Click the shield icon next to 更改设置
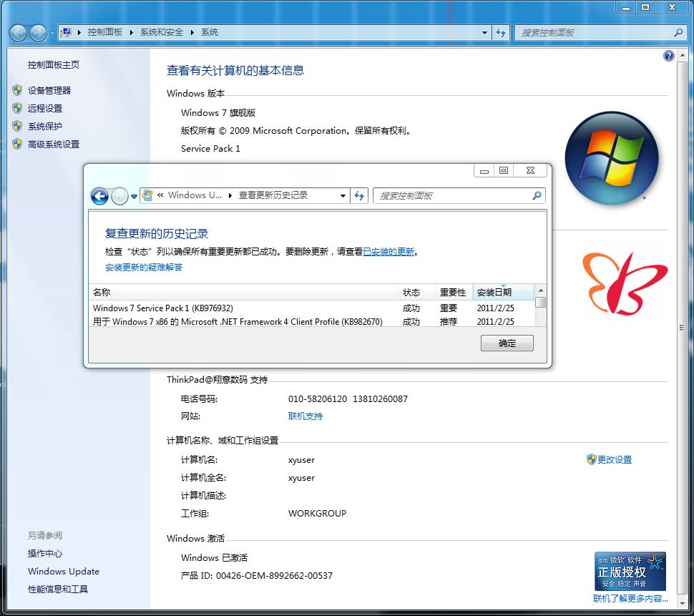 (x=591, y=459)
